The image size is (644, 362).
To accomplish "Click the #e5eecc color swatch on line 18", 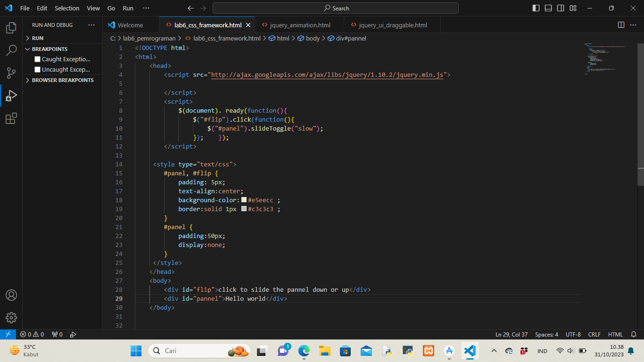I will pyautogui.click(x=244, y=200).
